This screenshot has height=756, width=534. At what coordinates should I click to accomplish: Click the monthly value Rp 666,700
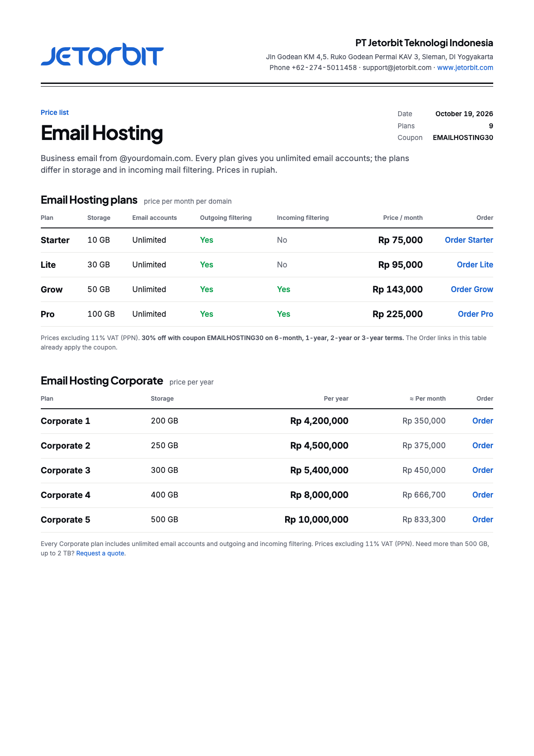(424, 495)
